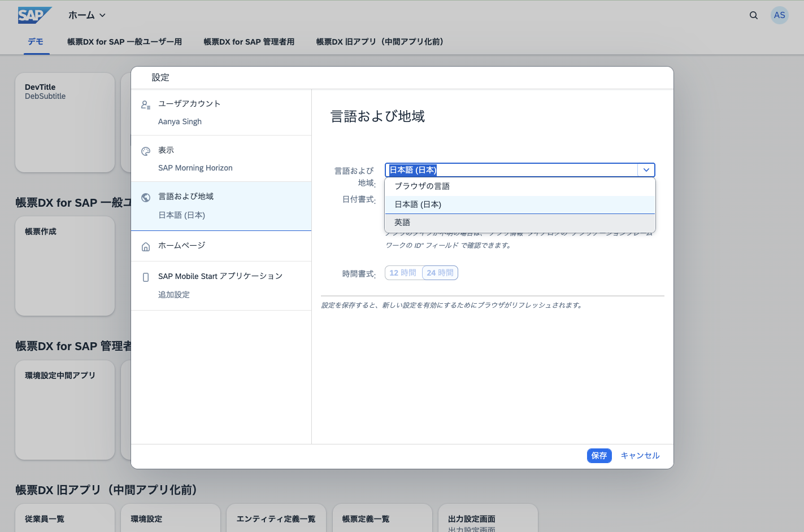Open the AS user avatar menu
The image size is (804, 532).
click(780, 15)
